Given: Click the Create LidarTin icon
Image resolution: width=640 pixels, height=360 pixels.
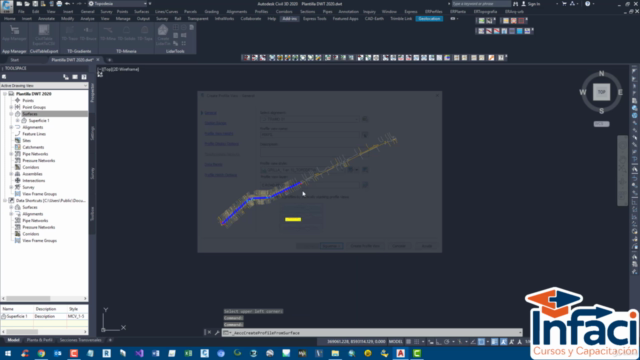Looking at the screenshot, I should tap(163, 34).
